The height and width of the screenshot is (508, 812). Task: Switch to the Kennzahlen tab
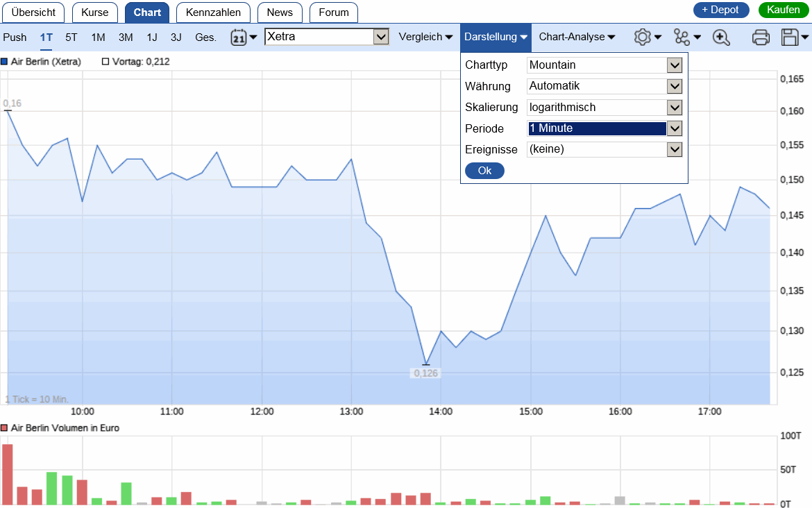pos(213,12)
